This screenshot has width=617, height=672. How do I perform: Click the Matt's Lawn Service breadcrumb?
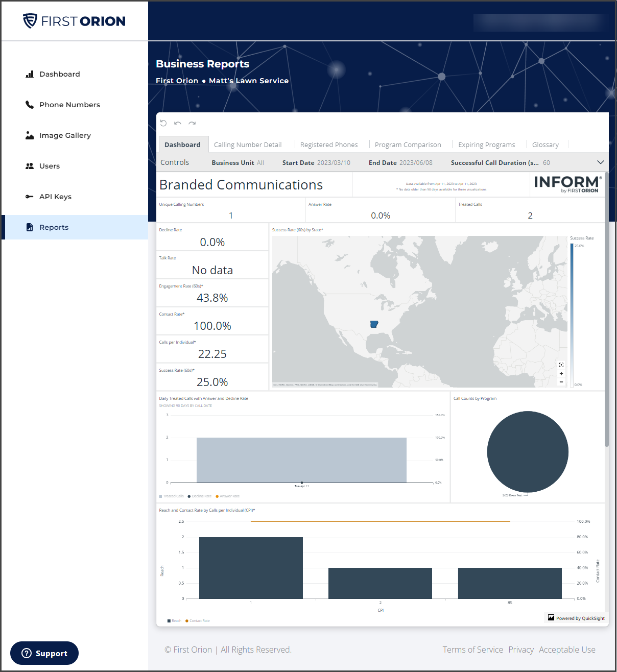coord(249,81)
